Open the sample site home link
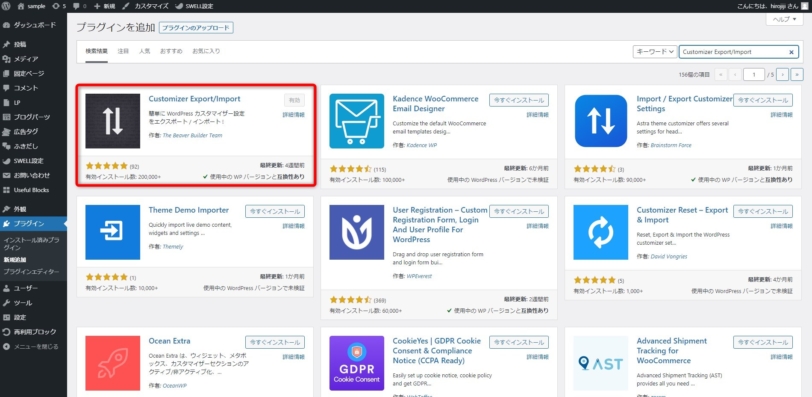This screenshot has height=397, width=812. [31, 6]
